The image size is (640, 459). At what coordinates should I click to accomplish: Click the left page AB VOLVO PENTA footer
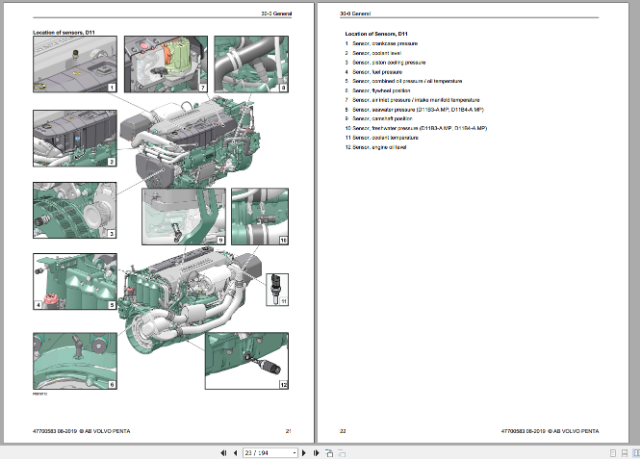(x=82, y=431)
